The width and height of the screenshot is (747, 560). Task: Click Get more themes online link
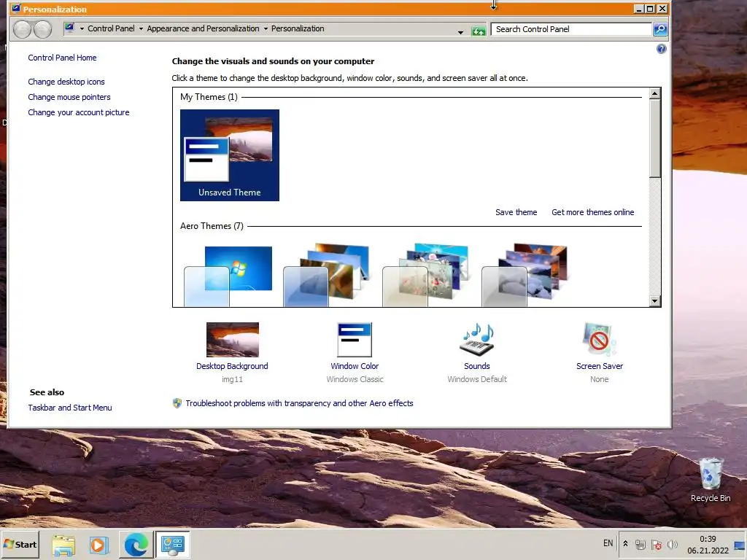[592, 212]
